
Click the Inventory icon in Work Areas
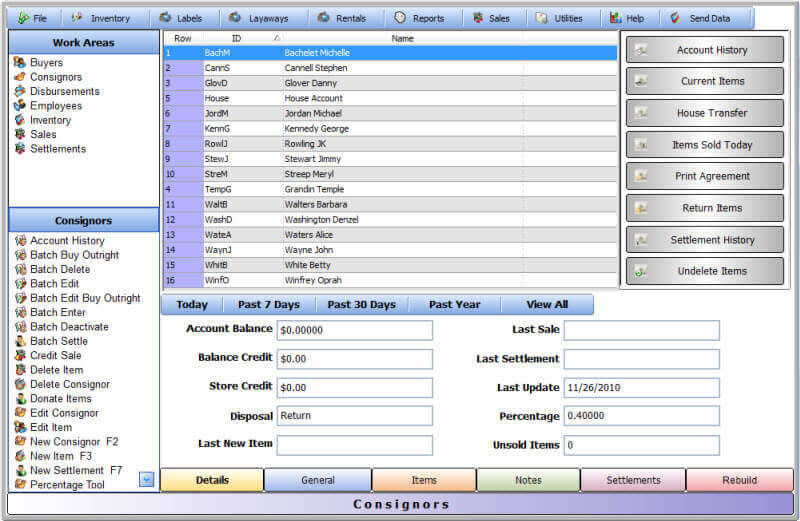coord(20,119)
